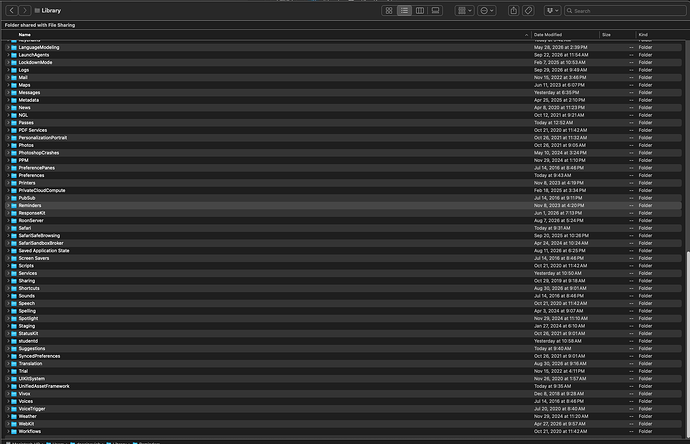Open the Dropbox toolbar dropdown

pyautogui.click(x=552, y=11)
